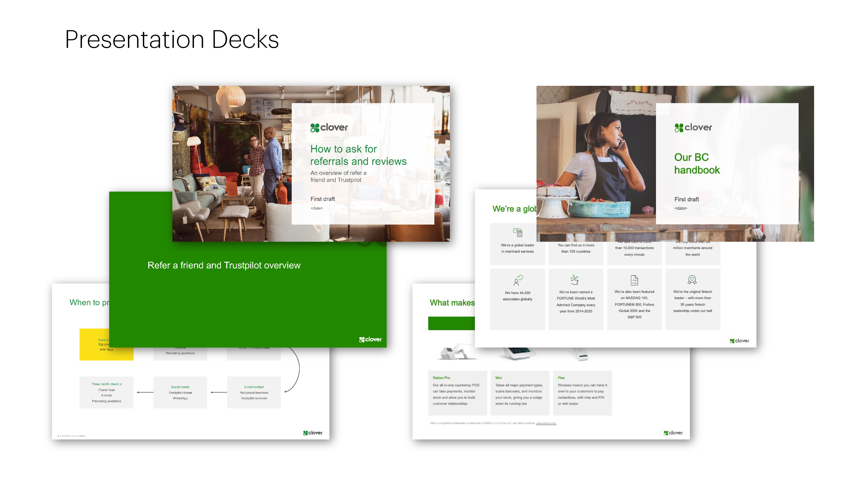Click 'First draft' on BC handbook slide
This screenshot has width=868, height=488.
point(686,199)
